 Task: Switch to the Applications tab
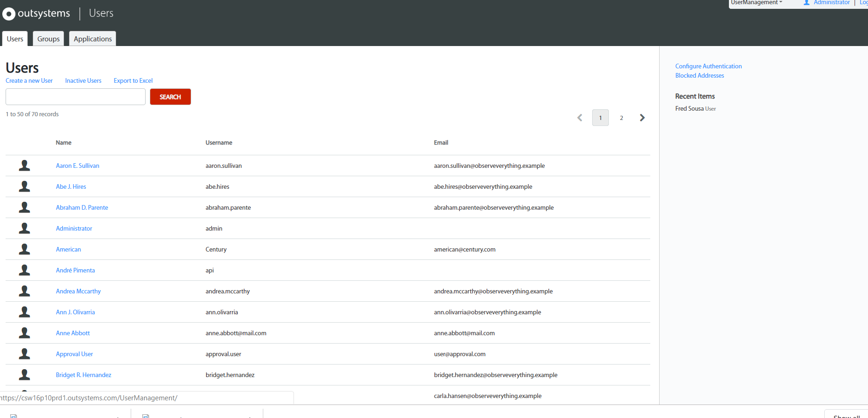93,39
